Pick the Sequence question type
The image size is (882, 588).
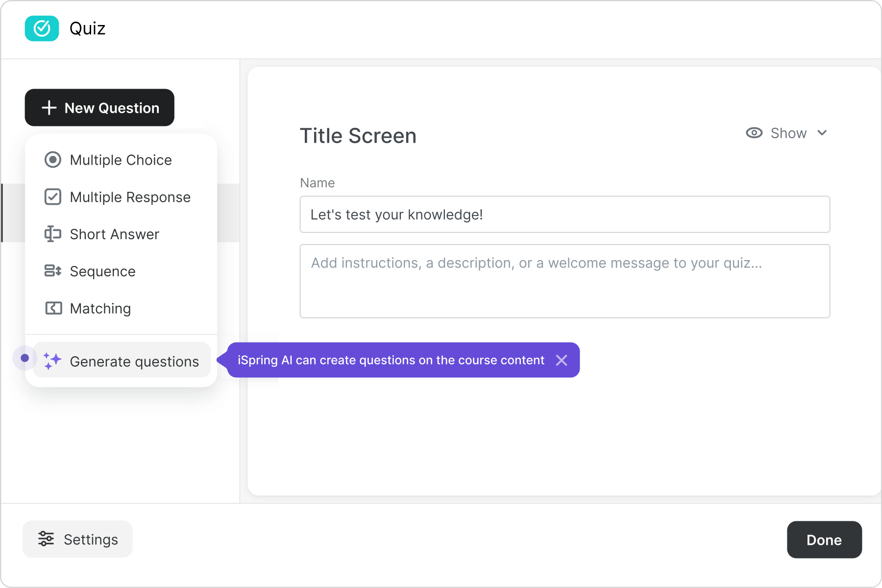(102, 271)
